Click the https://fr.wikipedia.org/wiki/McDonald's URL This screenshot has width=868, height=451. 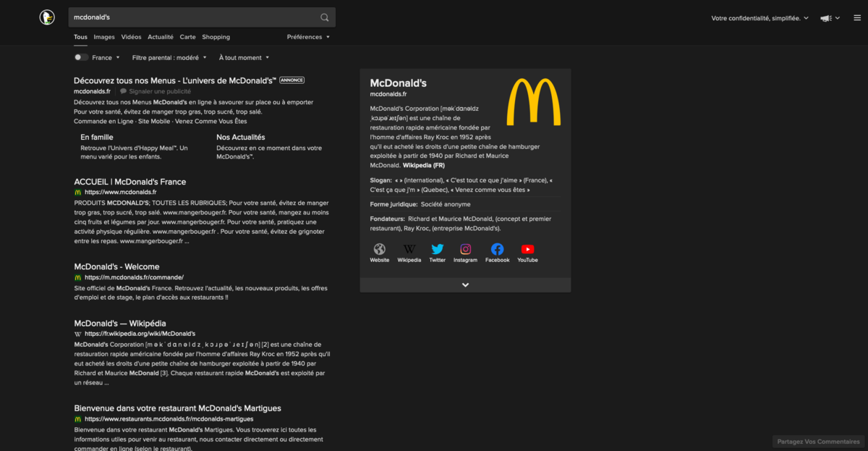pyautogui.click(x=140, y=334)
